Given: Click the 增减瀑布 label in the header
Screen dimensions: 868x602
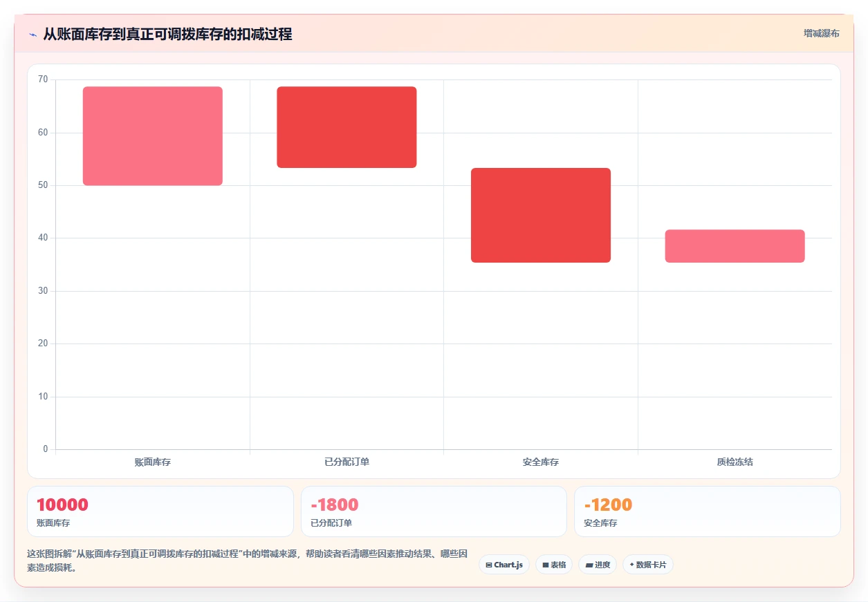Looking at the screenshot, I should pyautogui.click(x=821, y=33).
